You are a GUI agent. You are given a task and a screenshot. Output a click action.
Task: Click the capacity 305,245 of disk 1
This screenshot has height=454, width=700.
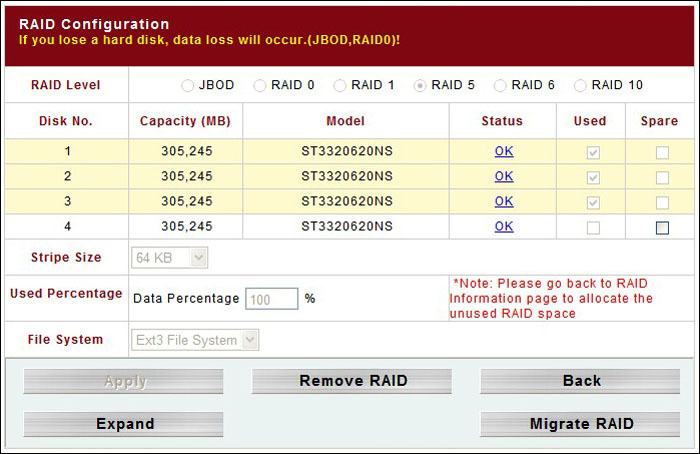point(187,151)
